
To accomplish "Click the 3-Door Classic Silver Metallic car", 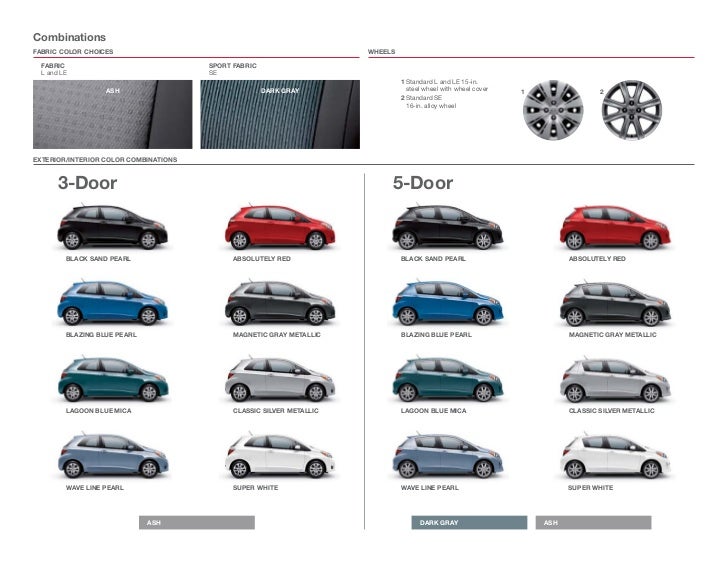I will (x=280, y=379).
